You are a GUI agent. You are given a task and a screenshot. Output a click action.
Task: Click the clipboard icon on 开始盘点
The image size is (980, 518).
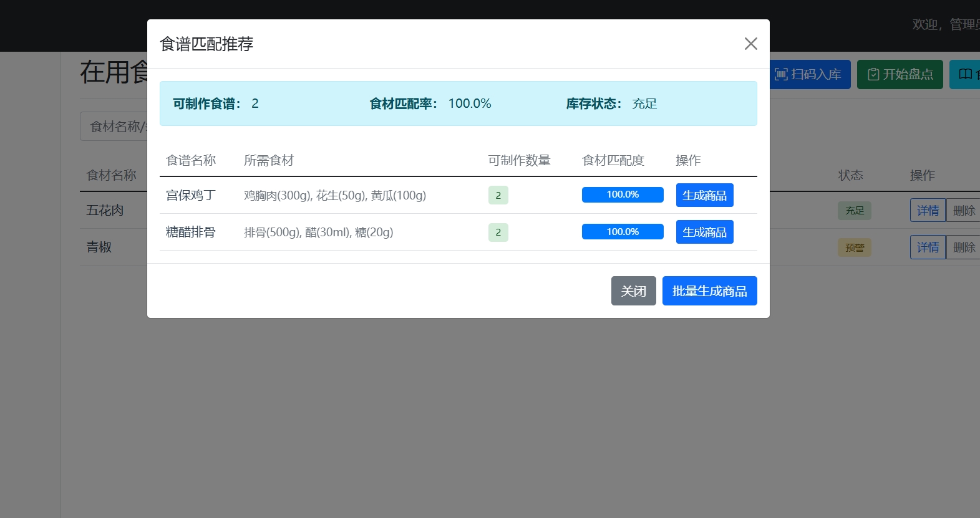[873, 75]
